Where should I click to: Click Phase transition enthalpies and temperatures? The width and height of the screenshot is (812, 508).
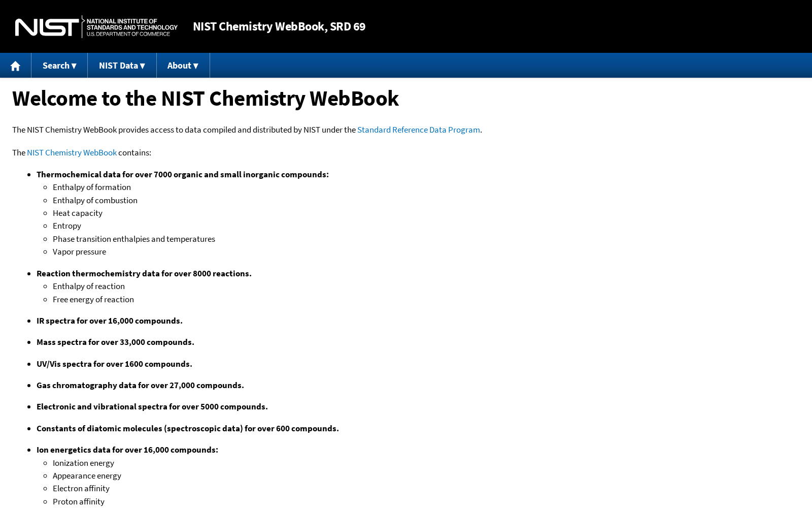click(134, 239)
